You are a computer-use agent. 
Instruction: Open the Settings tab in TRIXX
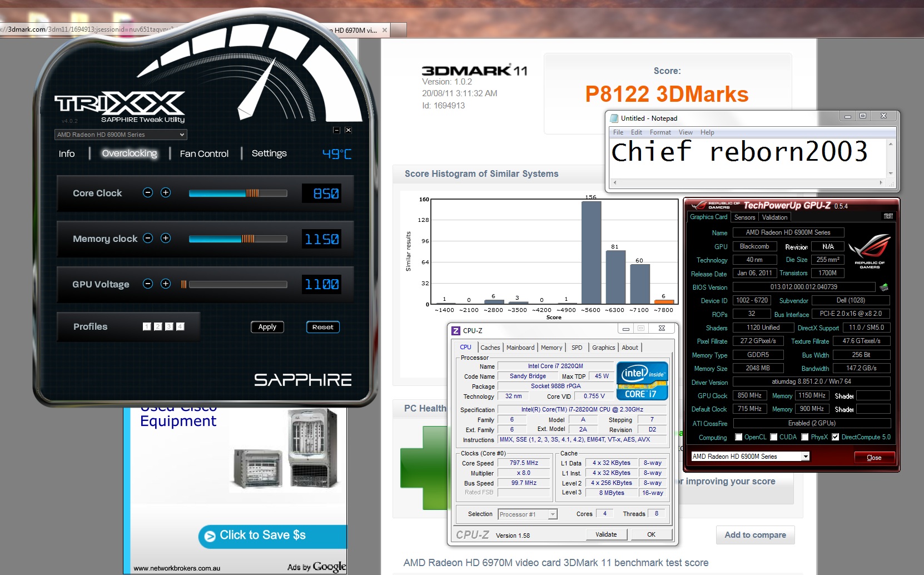point(269,153)
